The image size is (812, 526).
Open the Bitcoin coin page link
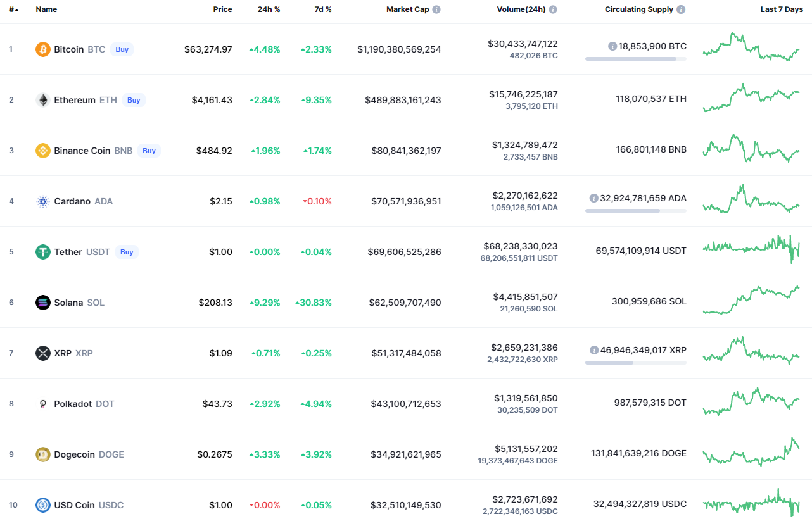[x=68, y=49]
